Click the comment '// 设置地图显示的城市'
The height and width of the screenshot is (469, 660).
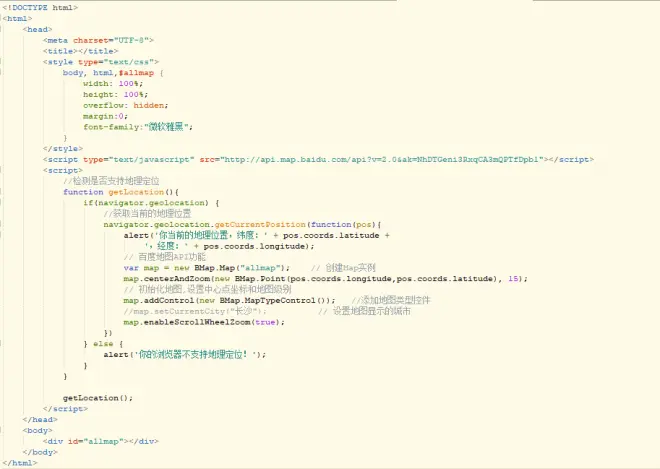coord(364,311)
